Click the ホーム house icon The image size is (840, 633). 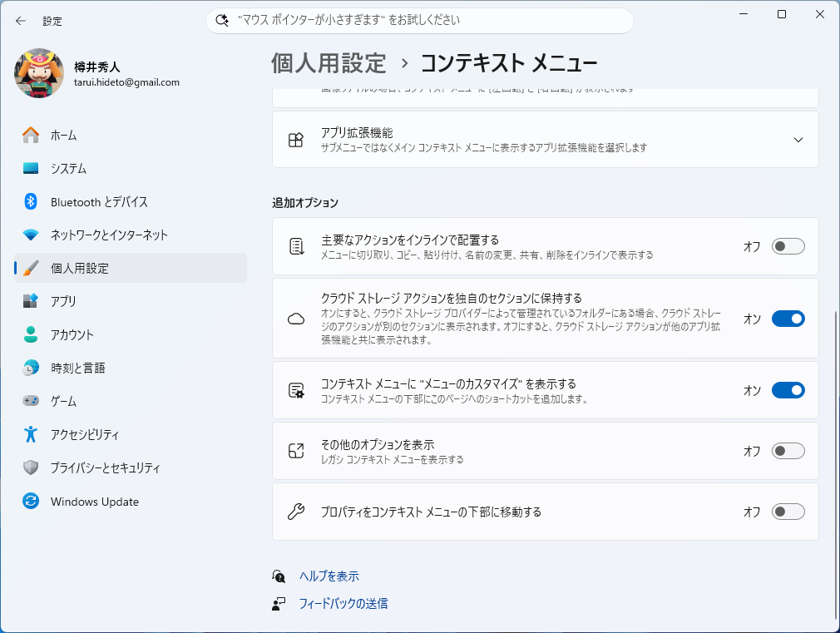coord(31,135)
